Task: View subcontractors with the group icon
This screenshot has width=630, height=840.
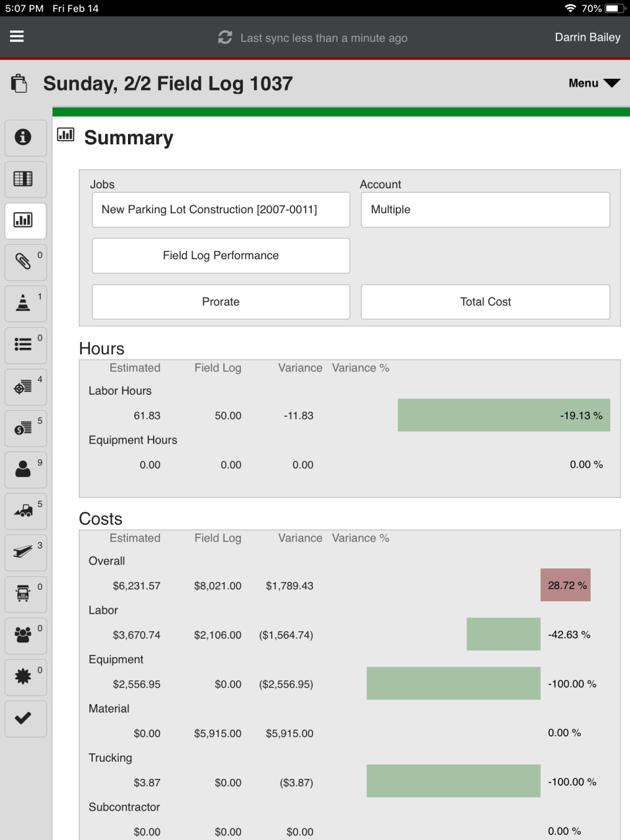Action: (25, 635)
